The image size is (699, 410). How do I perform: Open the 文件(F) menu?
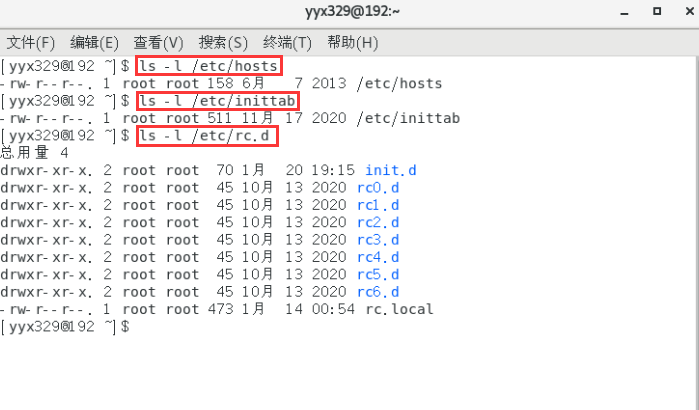[31, 43]
